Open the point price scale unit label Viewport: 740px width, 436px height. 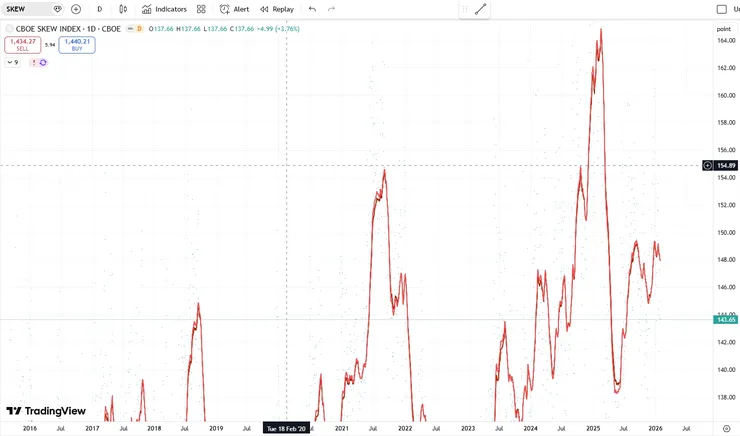tap(723, 29)
